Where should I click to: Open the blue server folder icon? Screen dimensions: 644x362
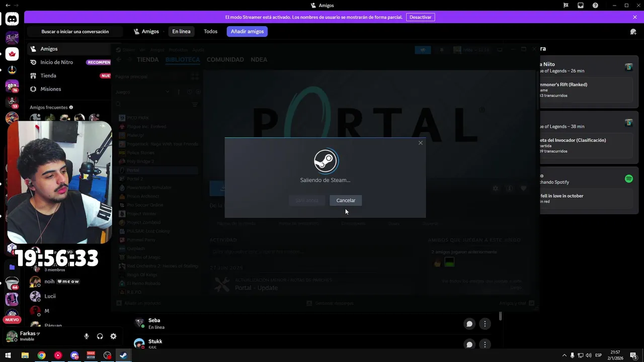[12, 267]
